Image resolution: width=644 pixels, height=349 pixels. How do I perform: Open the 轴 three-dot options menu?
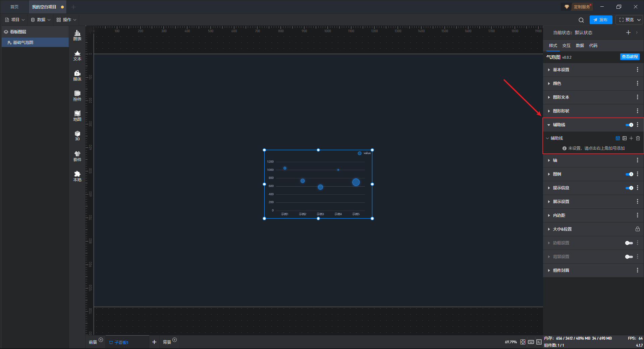(638, 160)
